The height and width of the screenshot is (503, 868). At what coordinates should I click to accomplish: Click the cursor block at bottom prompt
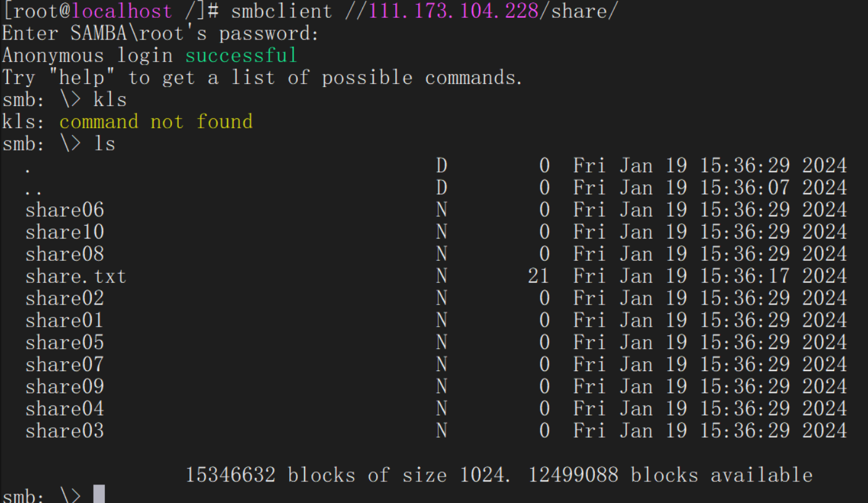[99, 495]
